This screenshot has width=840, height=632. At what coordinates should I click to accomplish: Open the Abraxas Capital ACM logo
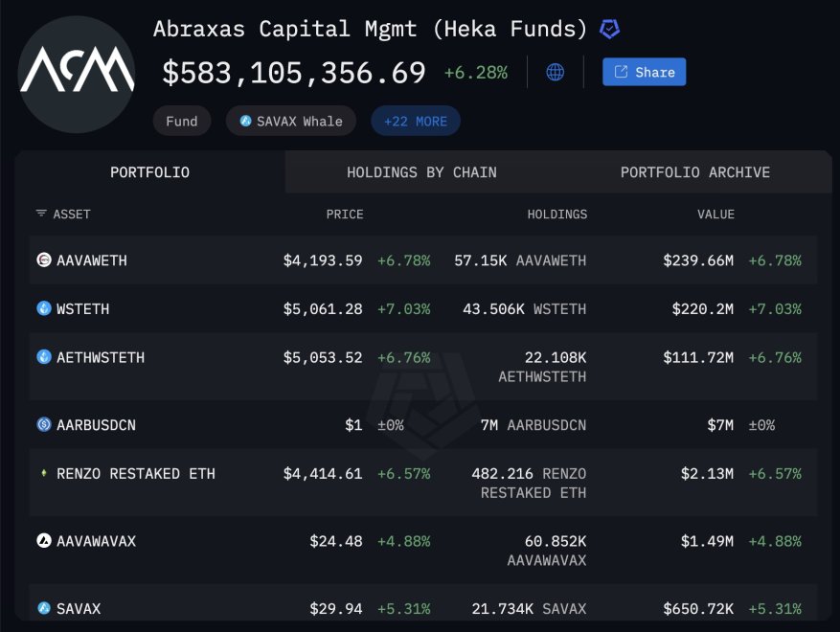click(77, 73)
